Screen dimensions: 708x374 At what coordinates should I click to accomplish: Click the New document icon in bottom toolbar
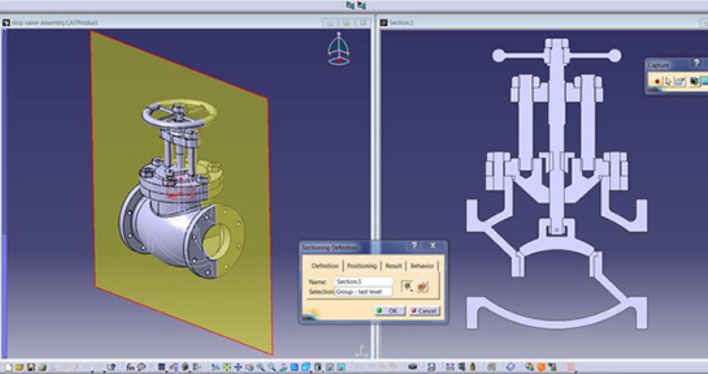click(9, 367)
